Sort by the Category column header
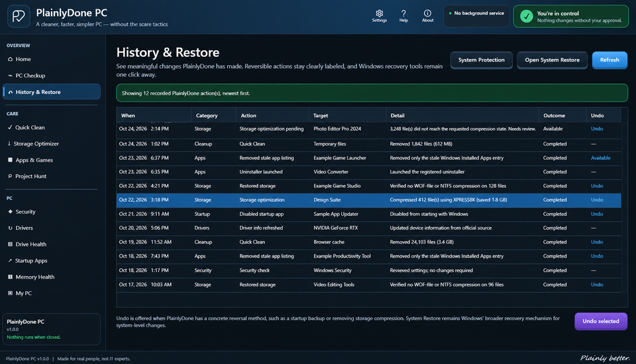 214,116
